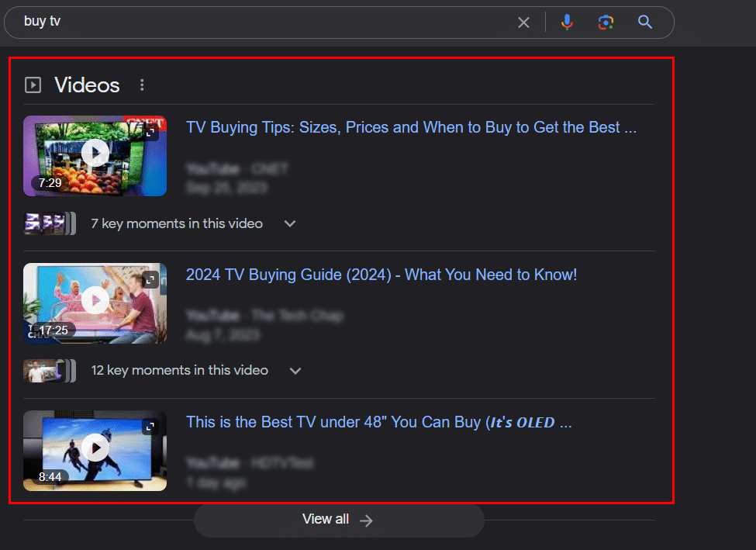Open Google Lens image search icon
This screenshot has width=756, height=550.
[x=606, y=22]
